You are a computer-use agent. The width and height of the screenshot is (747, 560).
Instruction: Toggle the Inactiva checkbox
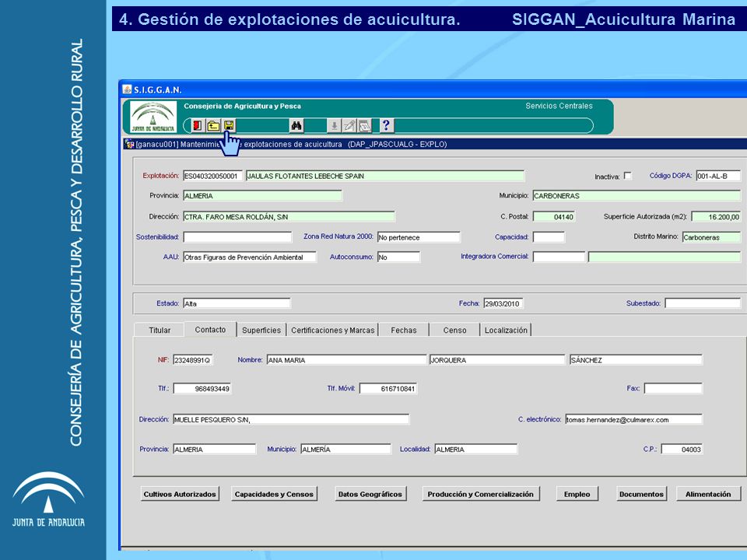coord(628,176)
